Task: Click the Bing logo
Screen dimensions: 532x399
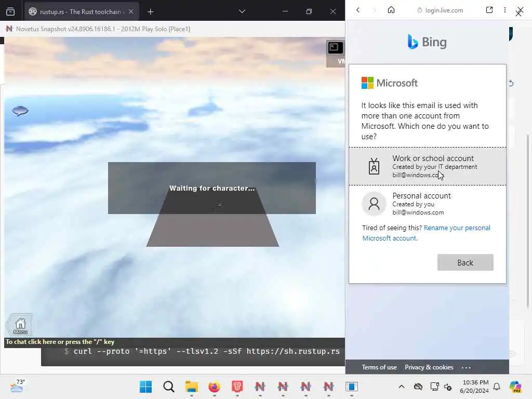Action: click(427, 42)
